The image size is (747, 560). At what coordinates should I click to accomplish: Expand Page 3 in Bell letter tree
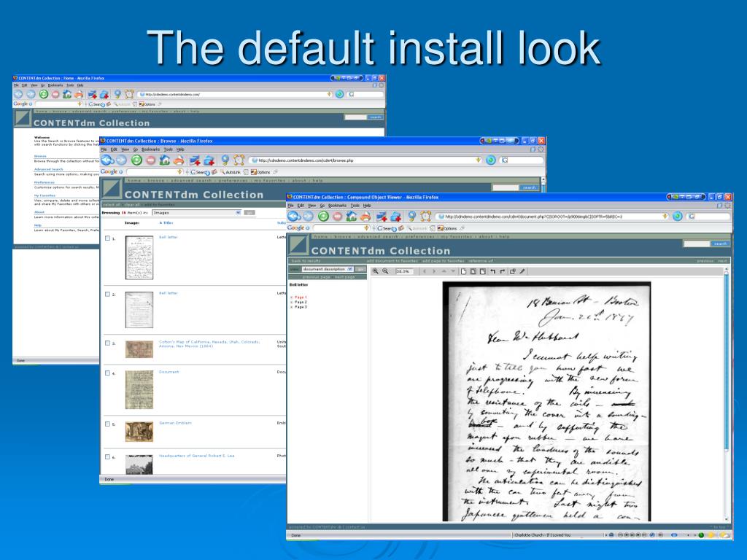pyautogui.click(x=292, y=307)
